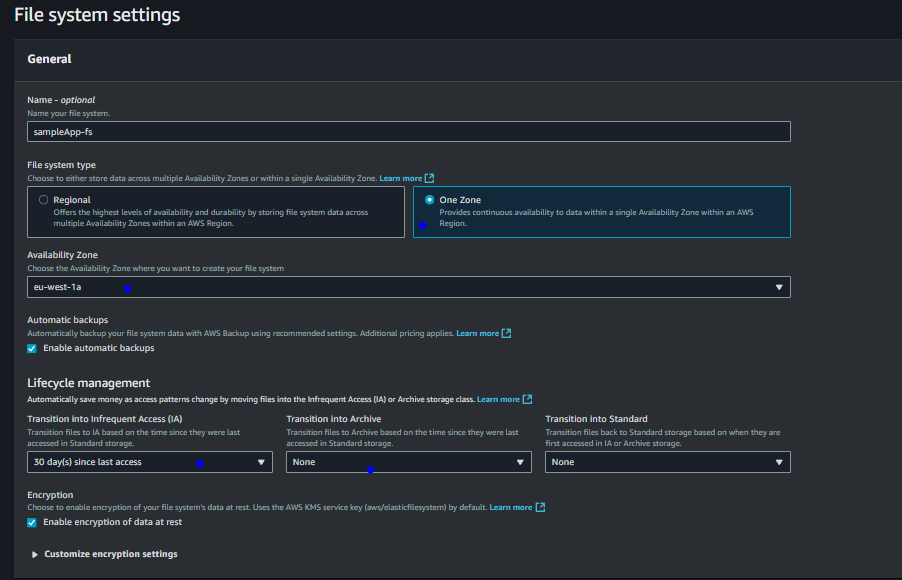Click the Automatic backups label
Screen dimensions: 902x580
click(67, 320)
